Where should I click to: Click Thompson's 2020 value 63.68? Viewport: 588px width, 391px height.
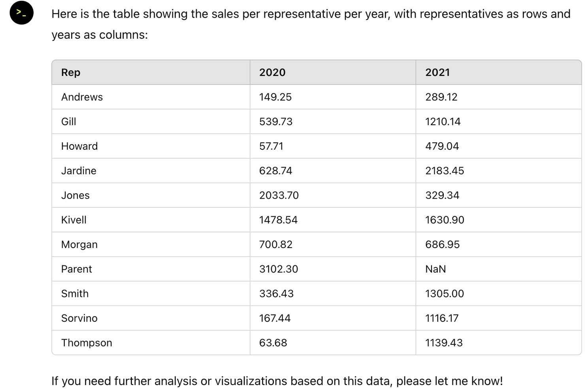tap(273, 343)
